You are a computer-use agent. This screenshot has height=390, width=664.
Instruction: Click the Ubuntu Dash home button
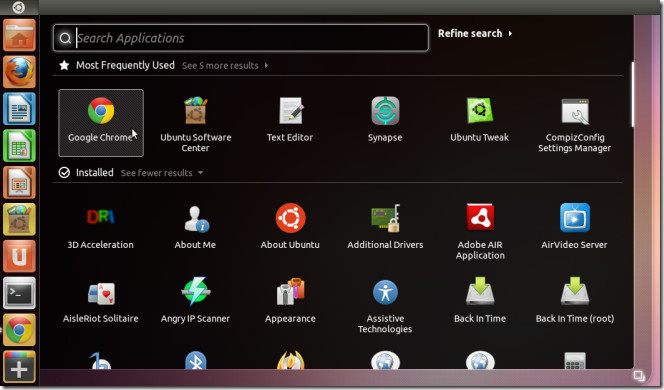[x=19, y=7]
